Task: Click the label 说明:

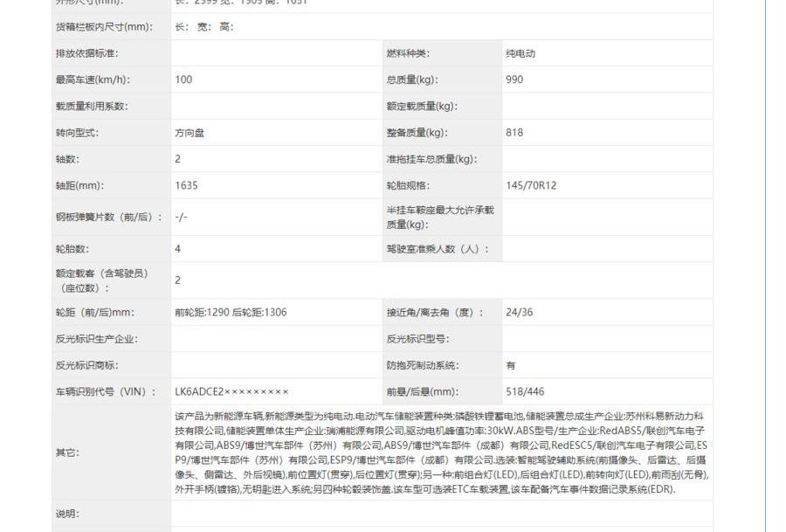Action: 67,514
